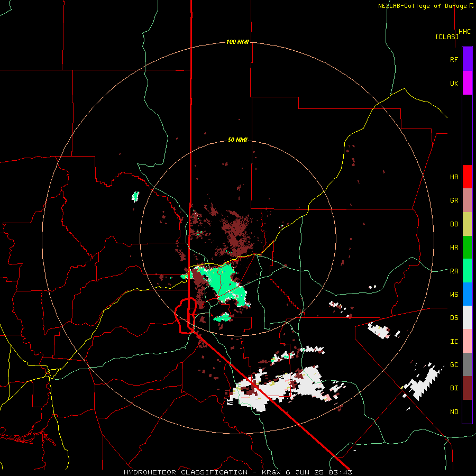
Task: Select the DS white legend swatch
Action: (467, 317)
